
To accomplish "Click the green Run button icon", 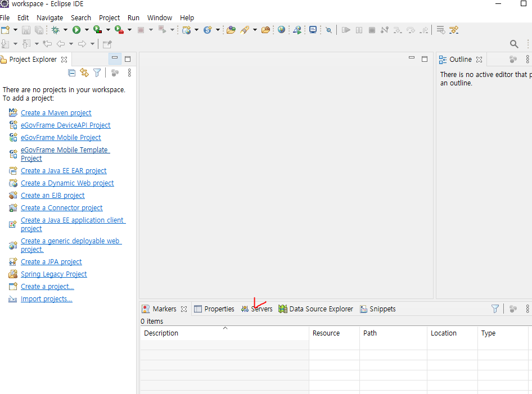I will (x=76, y=30).
